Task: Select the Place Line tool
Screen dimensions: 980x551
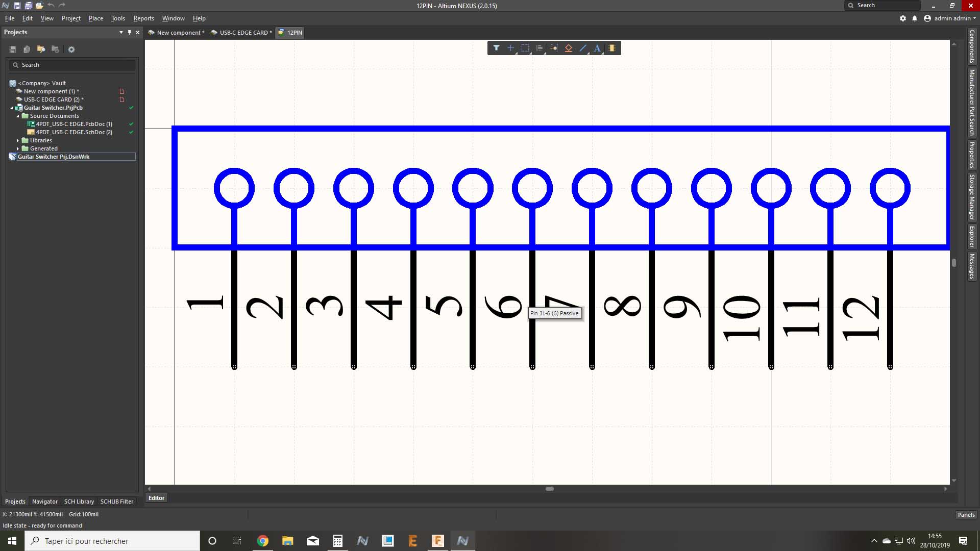Action: tap(583, 48)
